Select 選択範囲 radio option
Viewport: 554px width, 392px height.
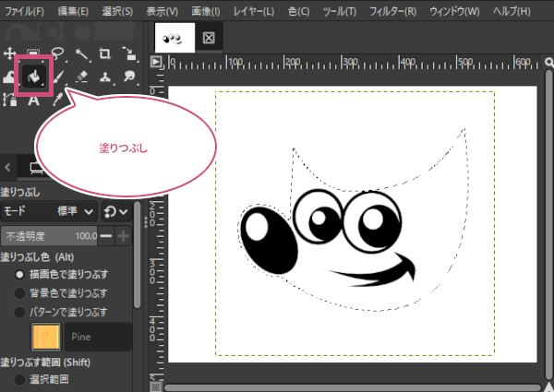pyautogui.click(x=19, y=380)
